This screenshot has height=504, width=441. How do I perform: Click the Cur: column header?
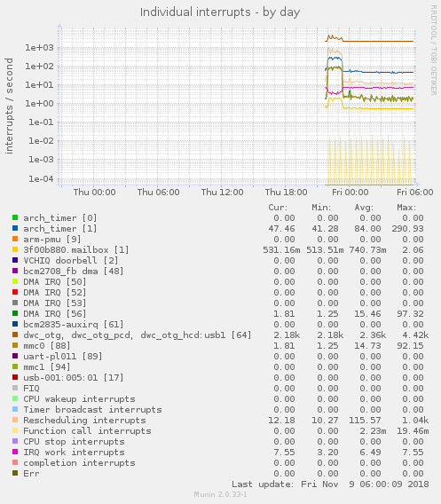pos(278,208)
